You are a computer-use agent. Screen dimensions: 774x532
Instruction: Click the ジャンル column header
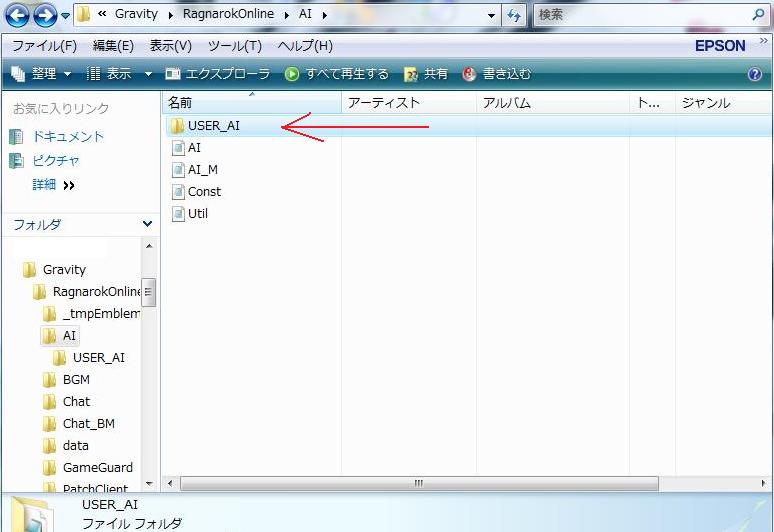point(723,103)
